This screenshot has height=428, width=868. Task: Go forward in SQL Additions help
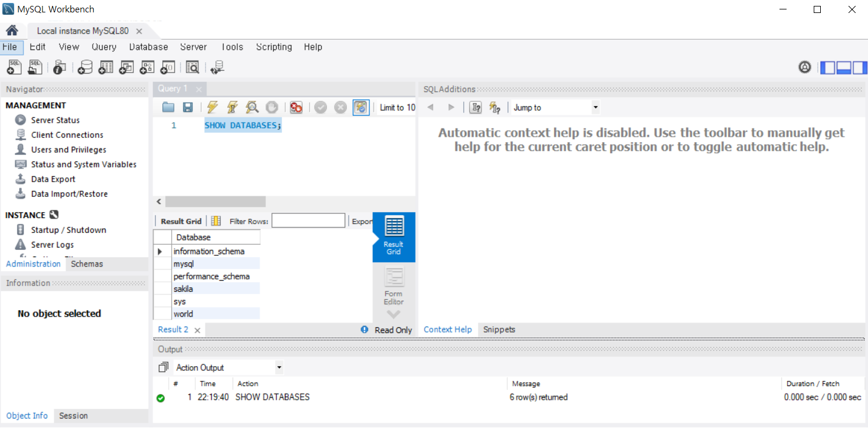tap(451, 107)
